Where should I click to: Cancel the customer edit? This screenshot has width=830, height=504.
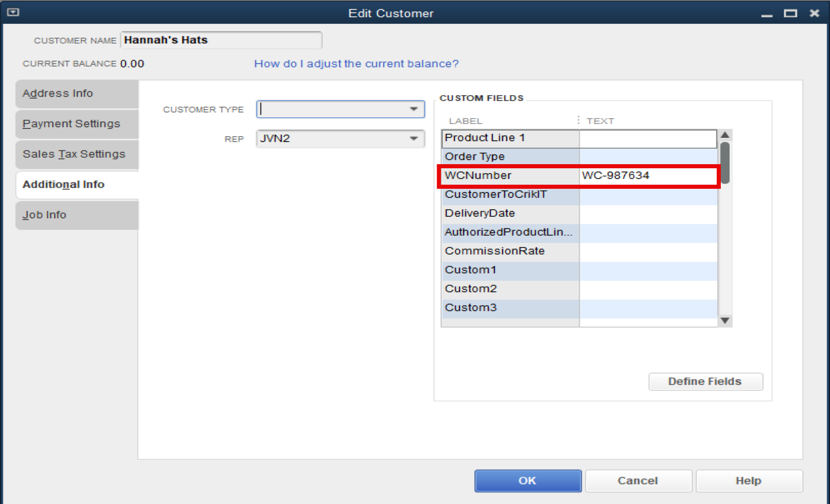[638, 481]
